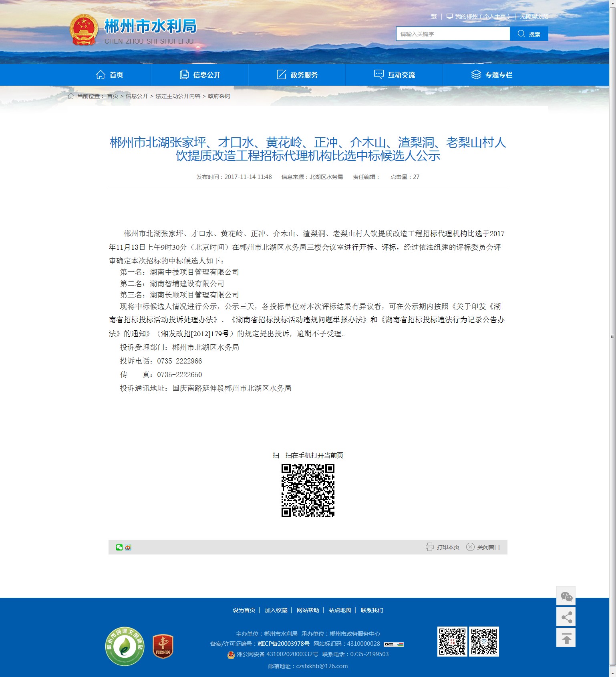Select the second-place 湖南智埔建设有限公司 line
The width and height of the screenshot is (616, 677).
[x=172, y=283]
